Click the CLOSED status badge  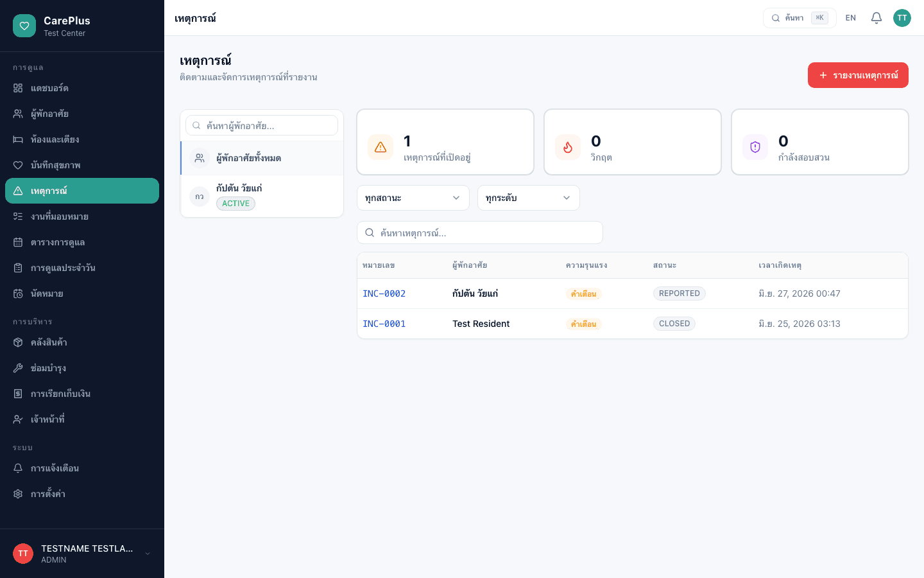pyautogui.click(x=674, y=324)
